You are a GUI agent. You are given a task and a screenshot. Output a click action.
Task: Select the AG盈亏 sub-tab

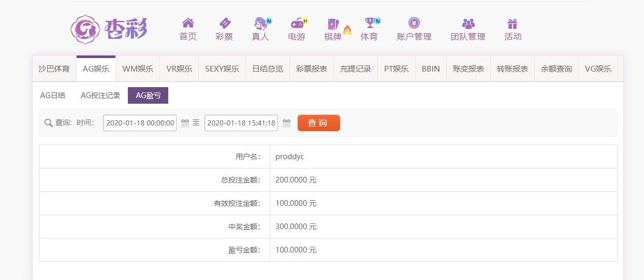pyautogui.click(x=148, y=95)
